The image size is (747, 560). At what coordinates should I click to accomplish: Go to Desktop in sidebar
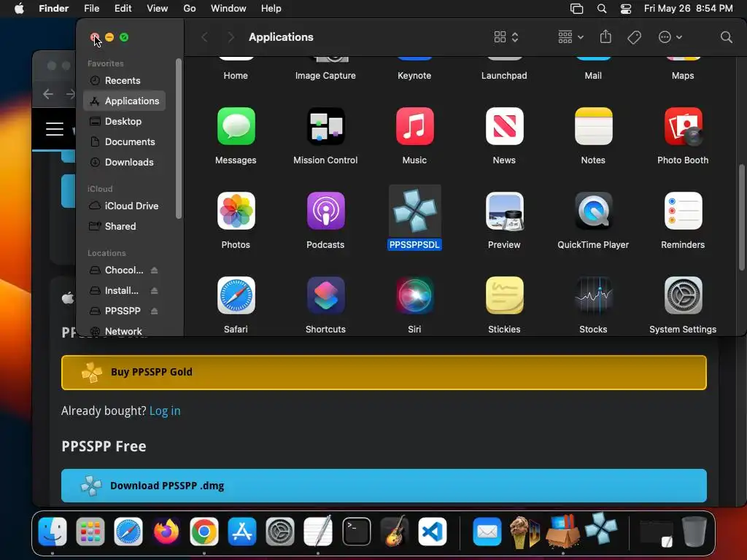tap(124, 122)
